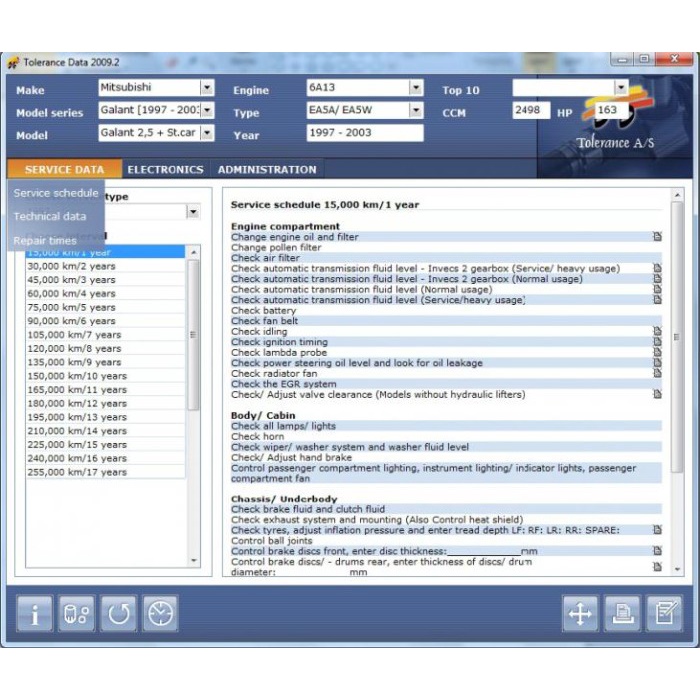The height and width of the screenshot is (700, 700).
Task: Select interval 90,000 km/6 years
Action: 105,321
